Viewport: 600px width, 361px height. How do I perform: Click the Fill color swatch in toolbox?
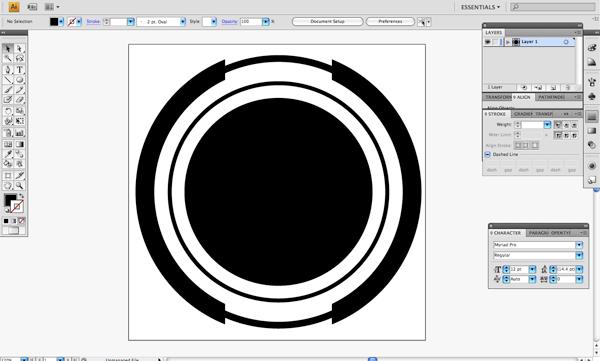[x=10, y=199]
